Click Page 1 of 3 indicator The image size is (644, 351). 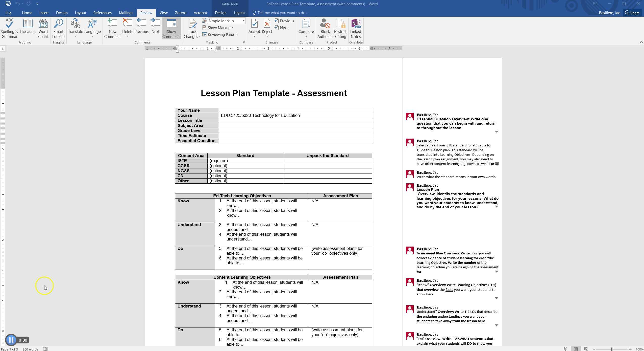(x=9, y=349)
